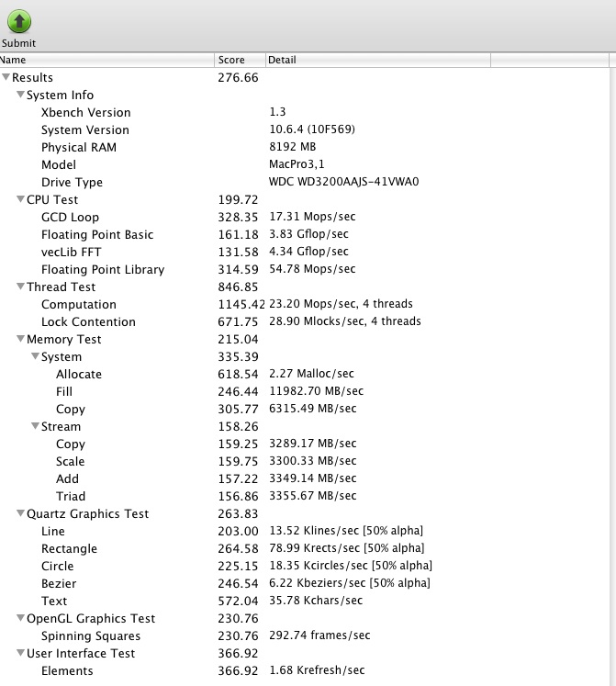Collapse the OpenGL Graphics Test triangle
The height and width of the screenshot is (686, 616).
20,618
